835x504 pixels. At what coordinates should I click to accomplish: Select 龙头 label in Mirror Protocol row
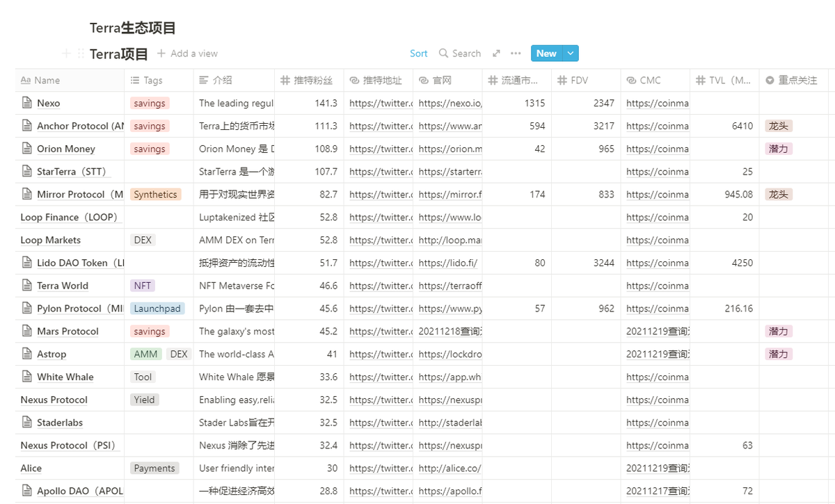[x=779, y=194]
